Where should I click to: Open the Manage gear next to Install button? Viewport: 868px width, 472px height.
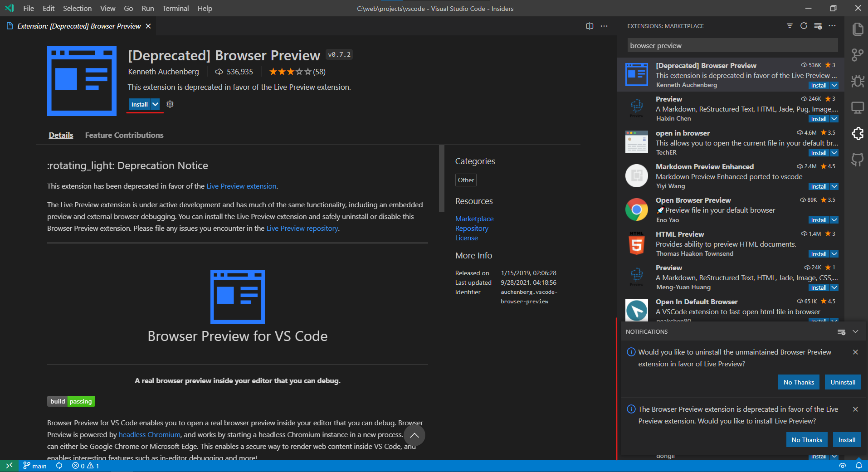point(170,104)
